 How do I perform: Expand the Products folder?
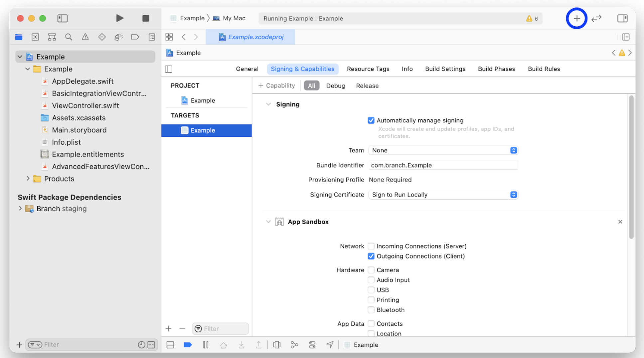[x=28, y=179]
